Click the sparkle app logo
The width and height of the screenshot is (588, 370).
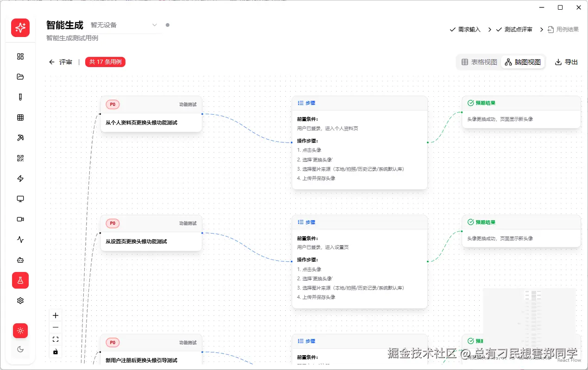20,28
